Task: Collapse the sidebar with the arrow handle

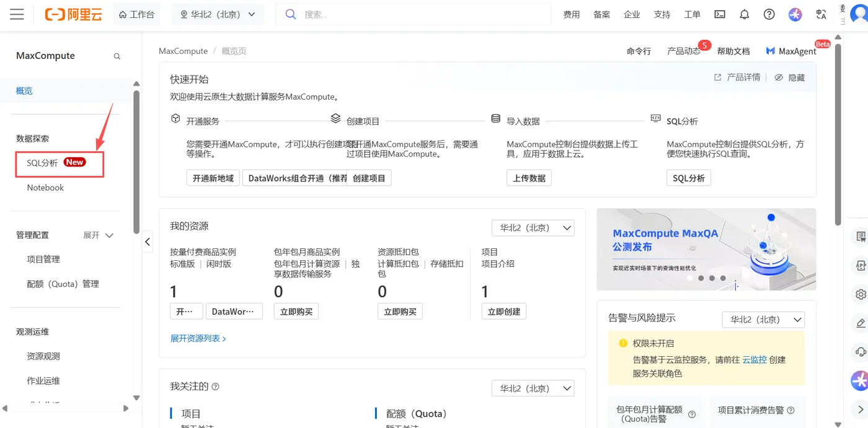Action: (148, 242)
